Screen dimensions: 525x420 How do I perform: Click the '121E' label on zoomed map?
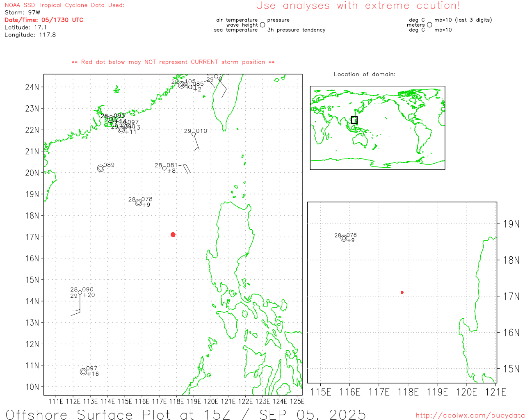point(495,392)
